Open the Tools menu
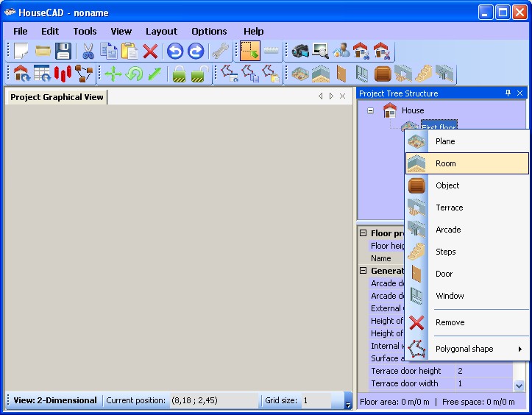This screenshot has height=415, width=532. (x=85, y=31)
